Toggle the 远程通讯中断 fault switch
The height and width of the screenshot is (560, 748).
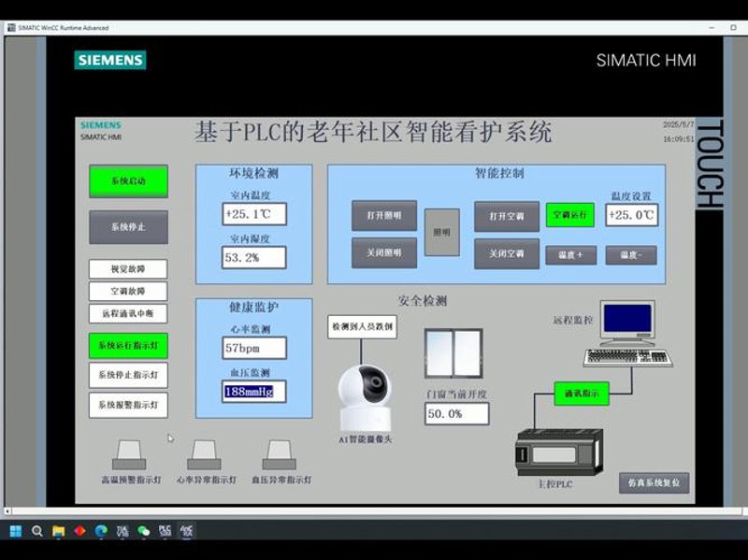click(128, 313)
